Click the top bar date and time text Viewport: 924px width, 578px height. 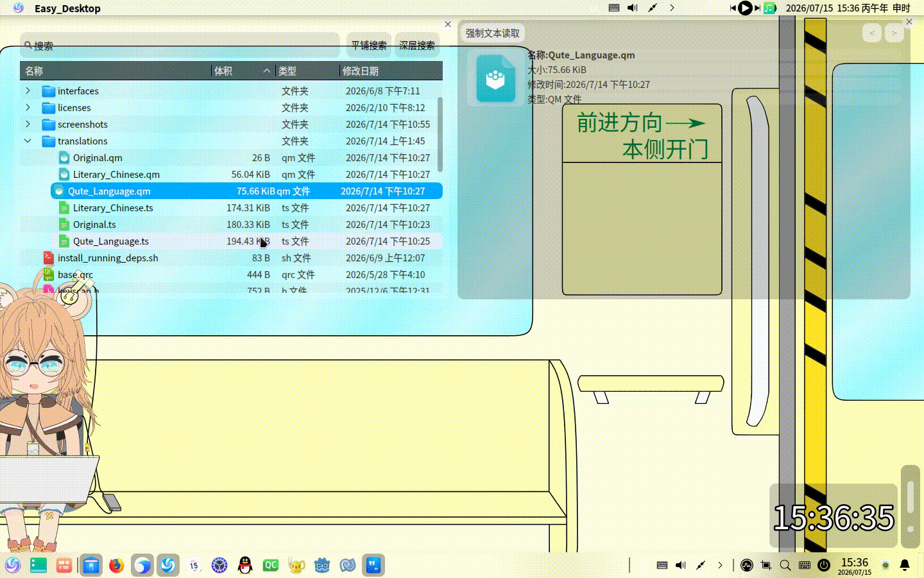point(848,8)
